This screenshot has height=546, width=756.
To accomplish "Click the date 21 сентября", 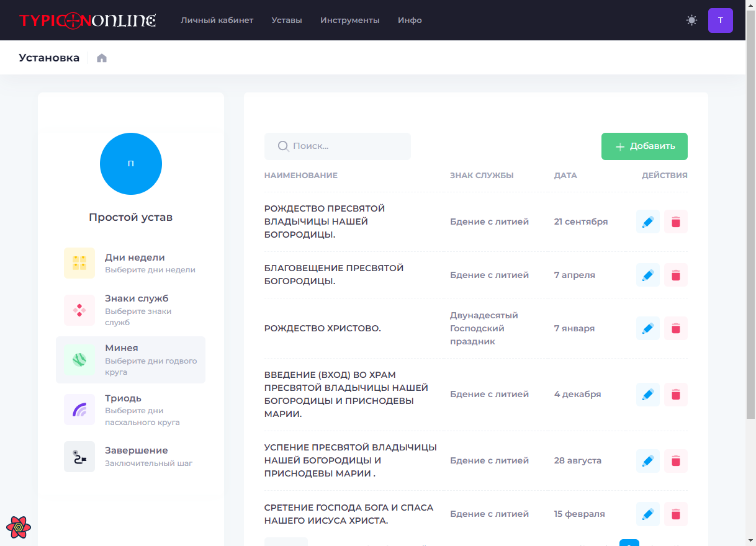I will [581, 222].
